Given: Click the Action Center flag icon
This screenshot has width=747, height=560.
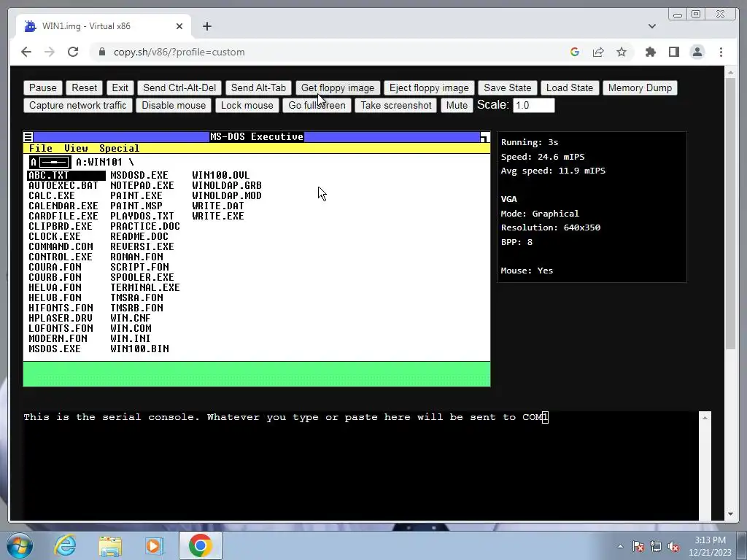Looking at the screenshot, I should click(x=638, y=546).
